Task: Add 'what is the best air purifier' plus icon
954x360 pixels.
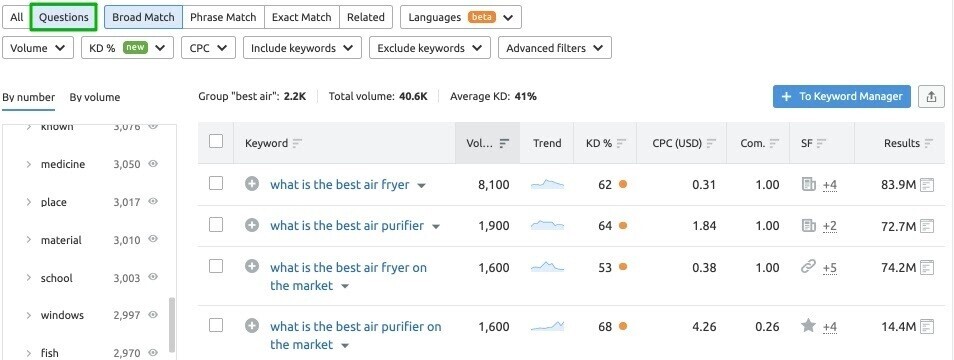Action: click(x=252, y=225)
